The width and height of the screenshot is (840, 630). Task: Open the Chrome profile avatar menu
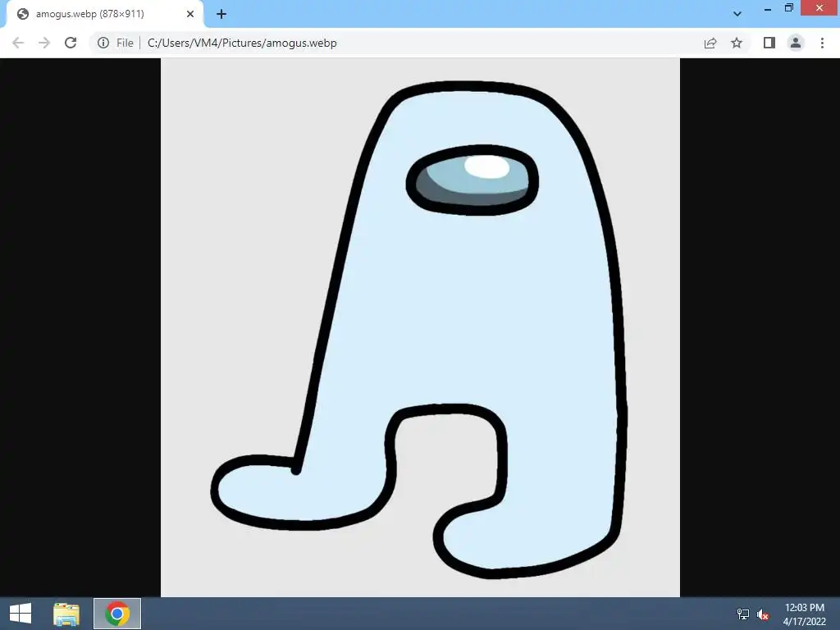796,43
